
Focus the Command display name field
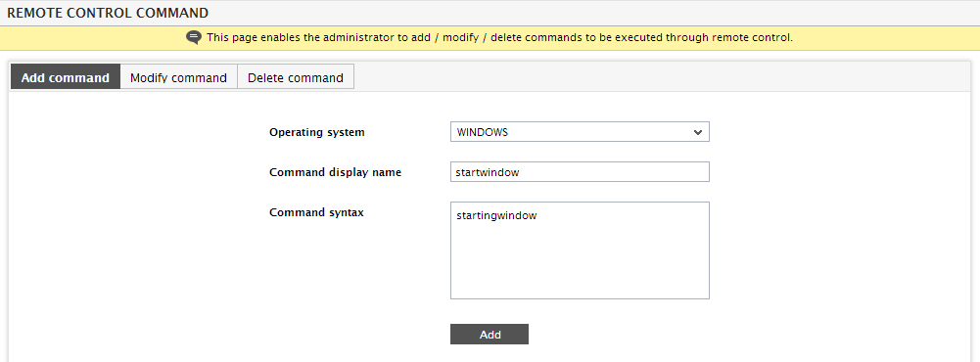click(x=580, y=171)
